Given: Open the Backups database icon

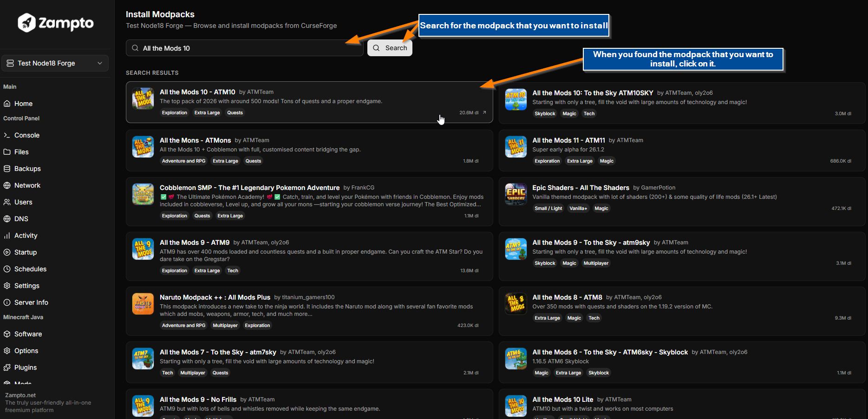Looking at the screenshot, I should click(x=7, y=169).
